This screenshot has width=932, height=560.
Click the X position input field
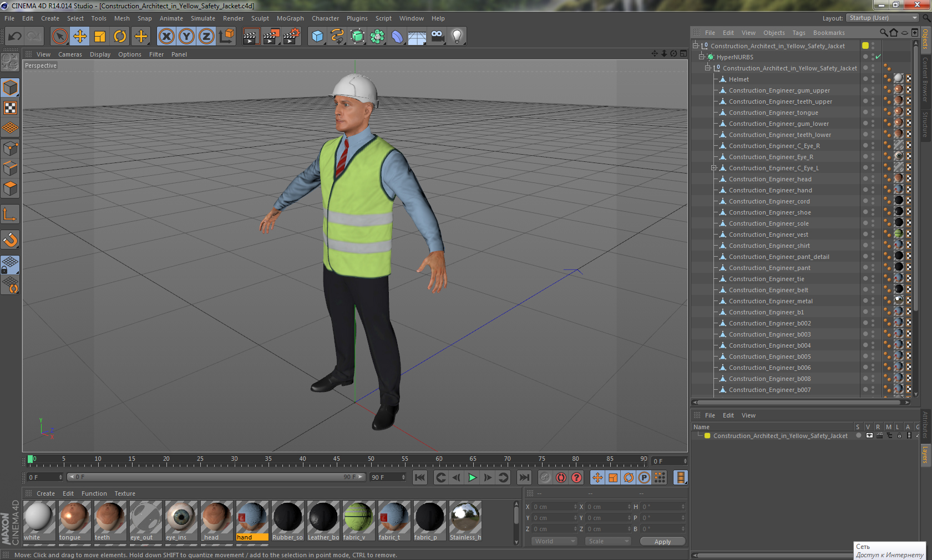(555, 507)
